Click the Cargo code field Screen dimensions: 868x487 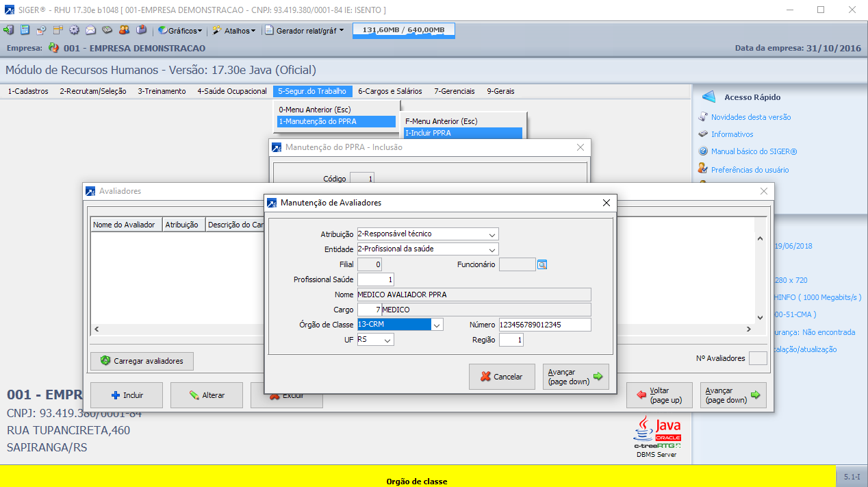click(x=370, y=310)
